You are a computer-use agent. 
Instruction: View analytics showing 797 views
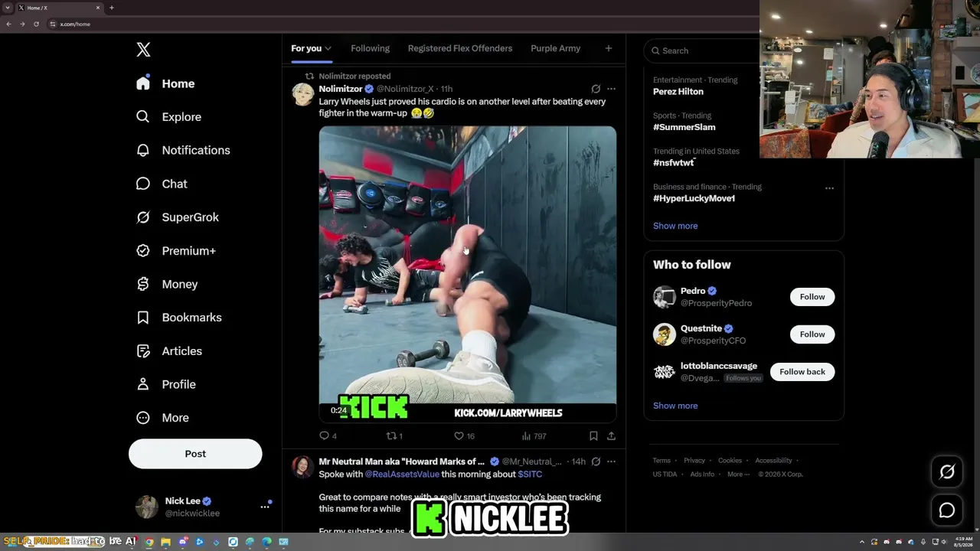point(534,435)
